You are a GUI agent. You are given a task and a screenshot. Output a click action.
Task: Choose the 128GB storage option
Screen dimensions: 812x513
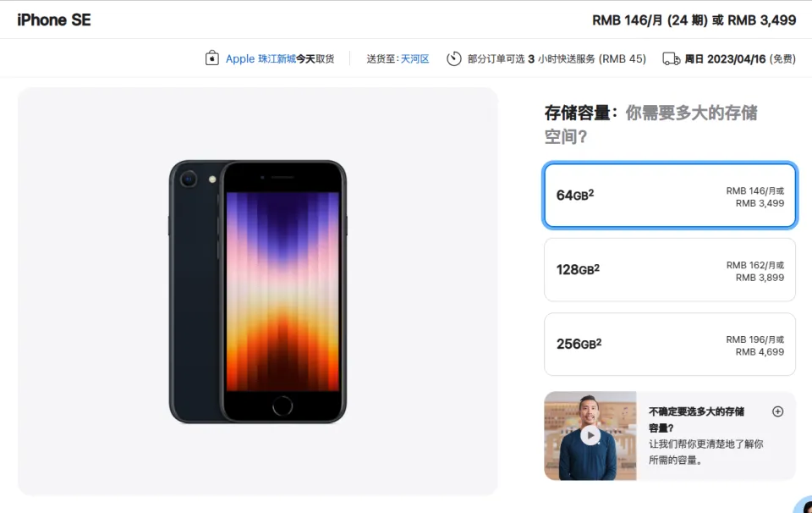[x=670, y=269]
